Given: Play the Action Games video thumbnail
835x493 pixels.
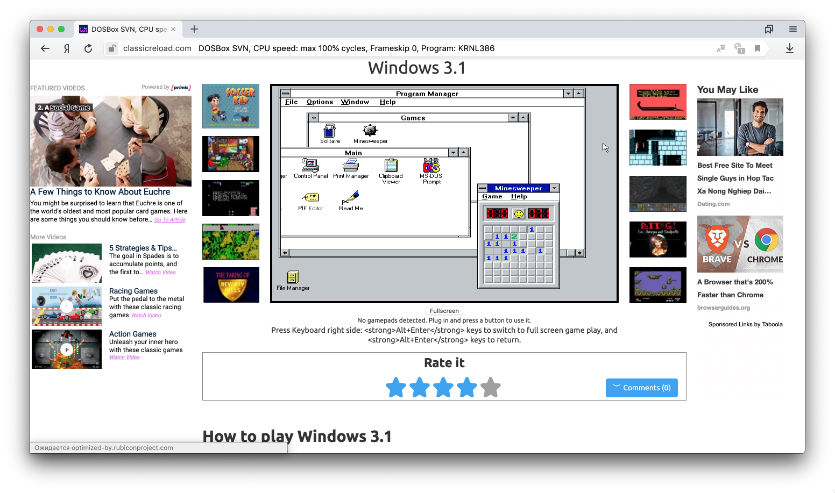Looking at the screenshot, I should [x=67, y=349].
